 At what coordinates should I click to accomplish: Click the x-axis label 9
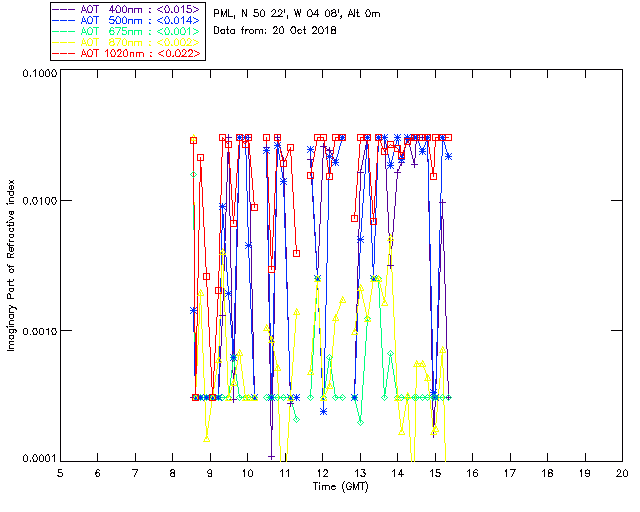click(210, 473)
